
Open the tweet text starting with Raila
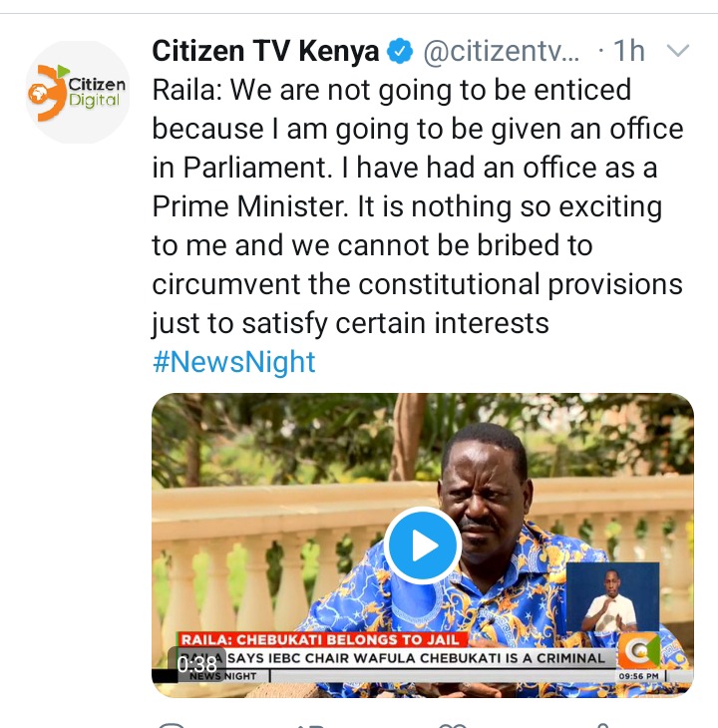(418, 206)
